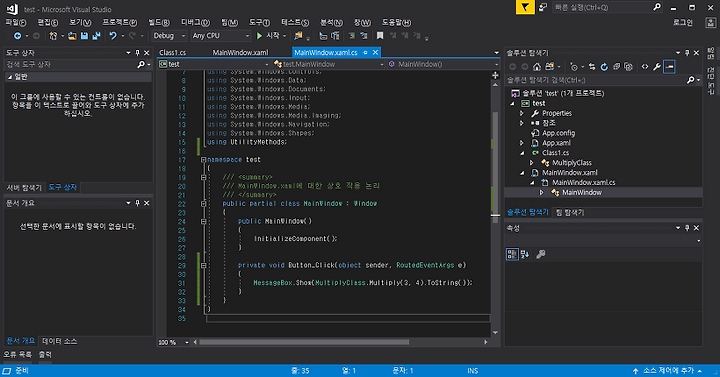Click the Undo arrow icon

(x=113, y=36)
